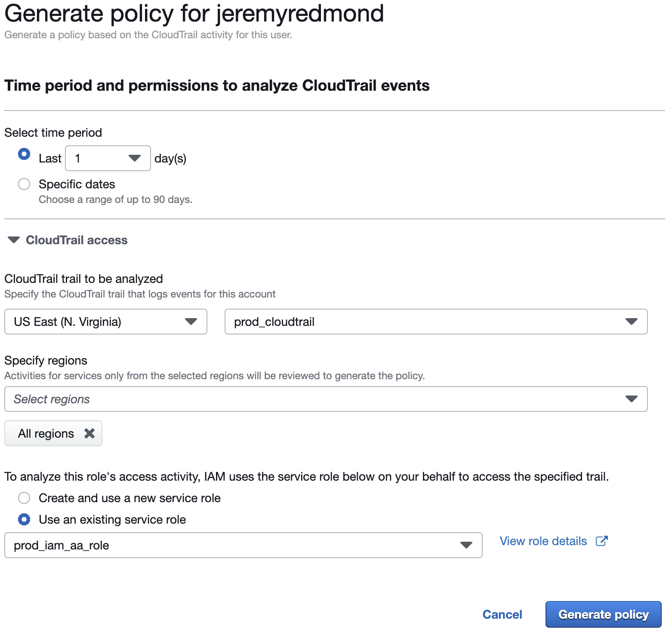
Task: Click the 'Generate policy for jeremyredmond' title
Action: [x=194, y=13]
